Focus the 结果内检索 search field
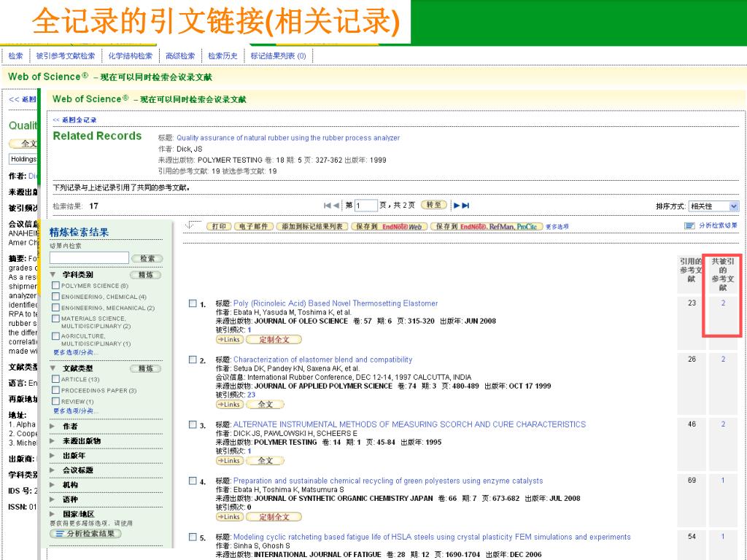The image size is (747, 560). [x=89, y=257]
